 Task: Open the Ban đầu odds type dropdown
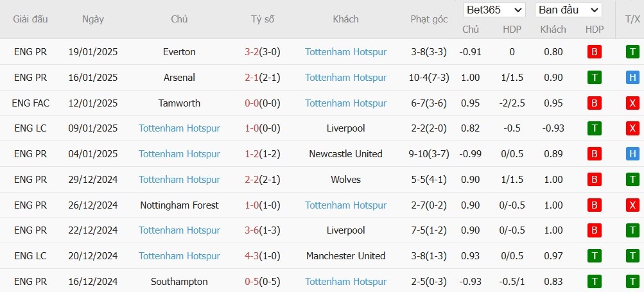pos(568,10)
